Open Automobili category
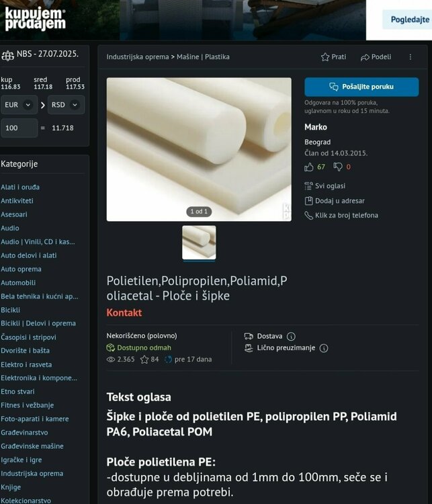 (x=18, y=283)
